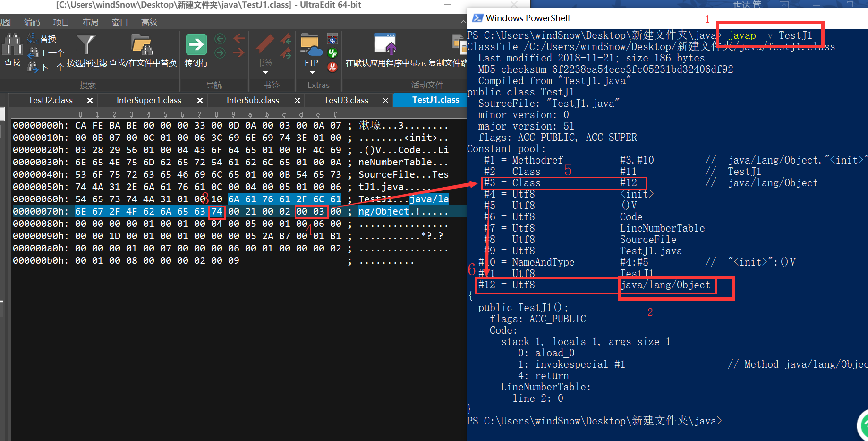Collapse the ribbon with the chevron
868x441 pixels.
point(463,22)
